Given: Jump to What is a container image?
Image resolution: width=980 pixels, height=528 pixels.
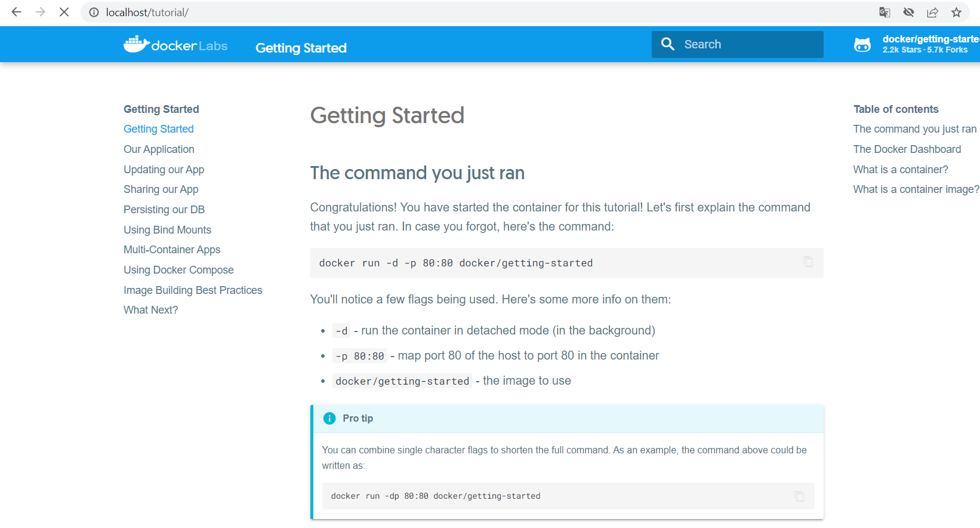Looking at the screenshot, I should click(916, 189).
